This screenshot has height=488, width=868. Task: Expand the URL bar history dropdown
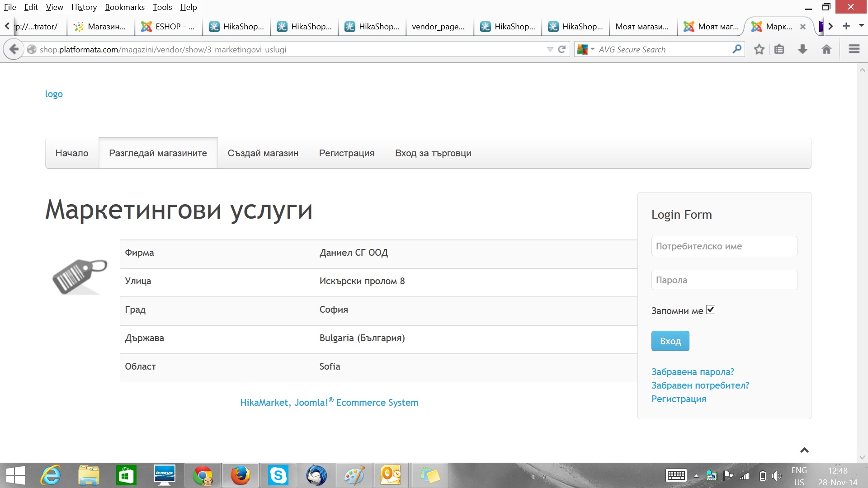(x=550, y=49)
